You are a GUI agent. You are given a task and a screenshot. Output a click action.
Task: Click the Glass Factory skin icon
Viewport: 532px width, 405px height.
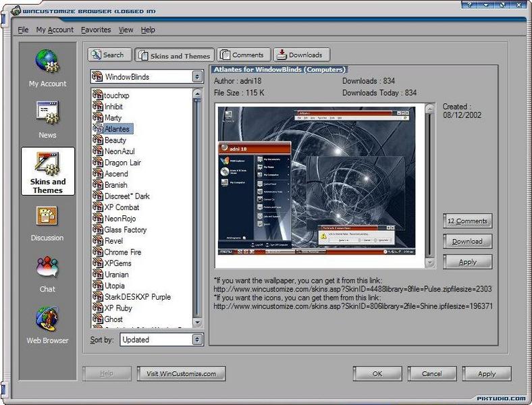tap(98, 230)
